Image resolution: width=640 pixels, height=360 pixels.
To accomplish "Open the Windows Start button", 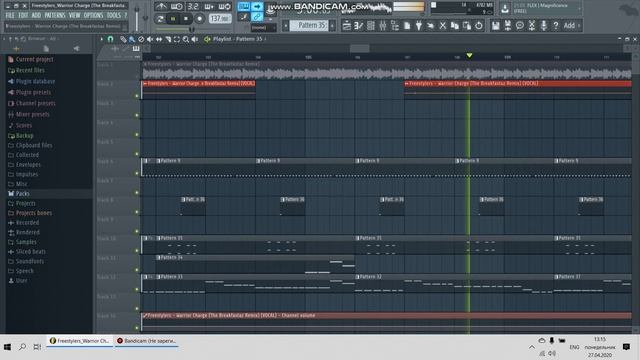I will point(7,347).
